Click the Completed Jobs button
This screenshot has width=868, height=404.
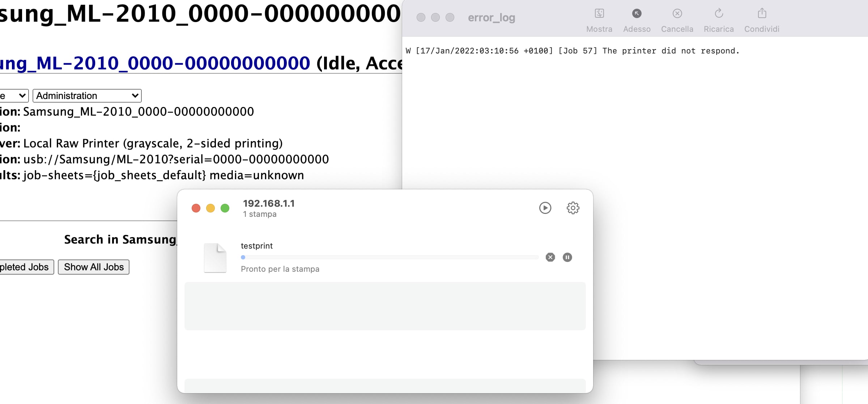point(26,267)
